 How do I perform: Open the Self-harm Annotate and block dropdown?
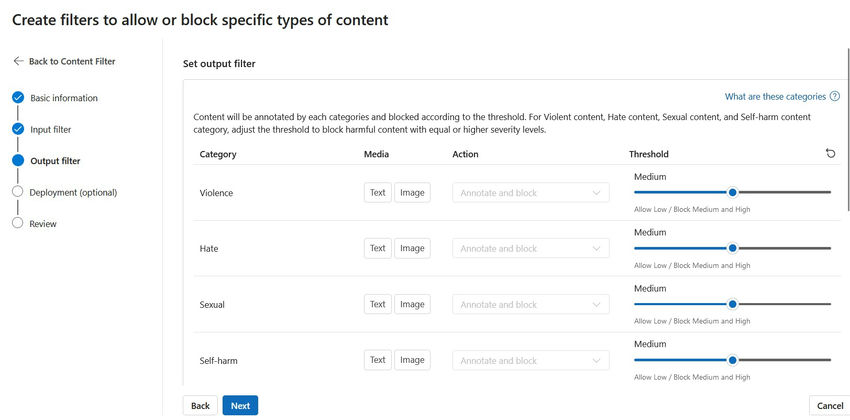click(531, 360)
